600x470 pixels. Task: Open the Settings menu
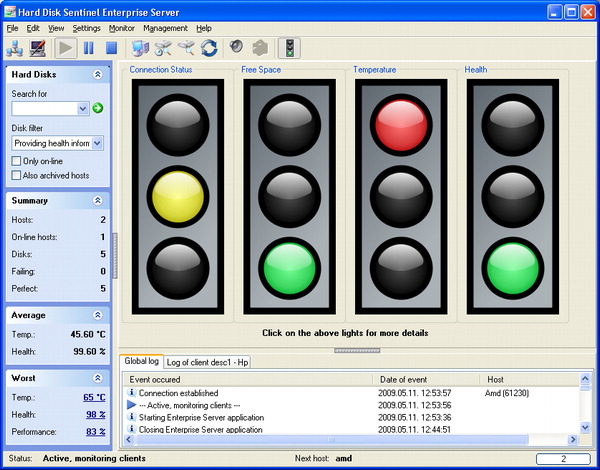[x=86, y=28]
